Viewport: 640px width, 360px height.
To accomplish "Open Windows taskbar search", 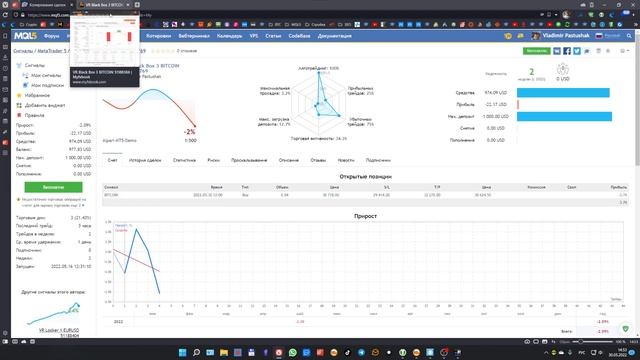I will pos(196,352).
